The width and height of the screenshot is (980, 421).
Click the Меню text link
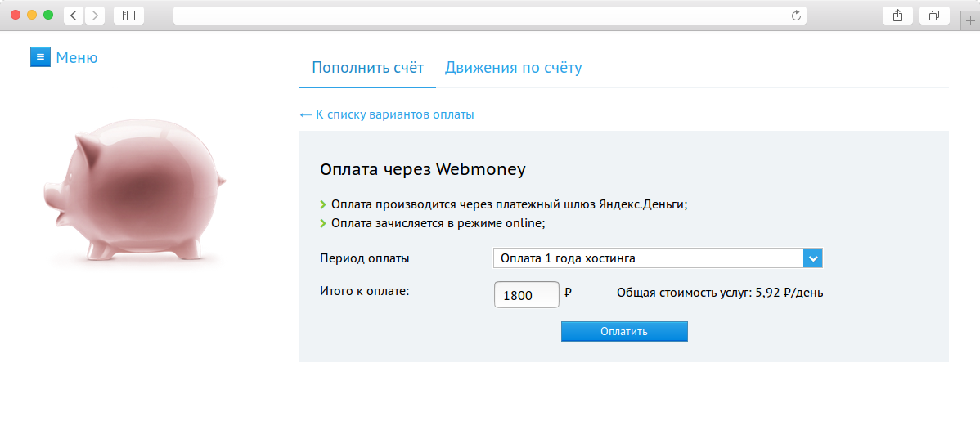[x=77, y=57]
